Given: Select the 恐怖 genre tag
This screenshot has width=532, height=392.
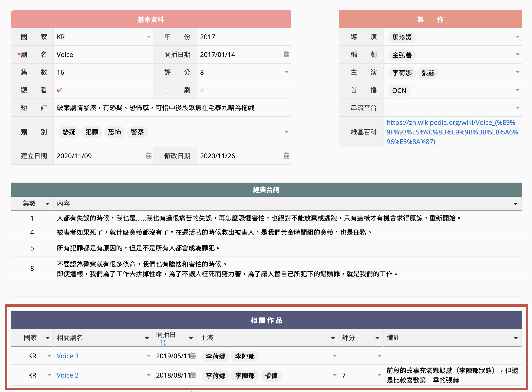Looking at the screenshot, I should (x=115, y=132).
